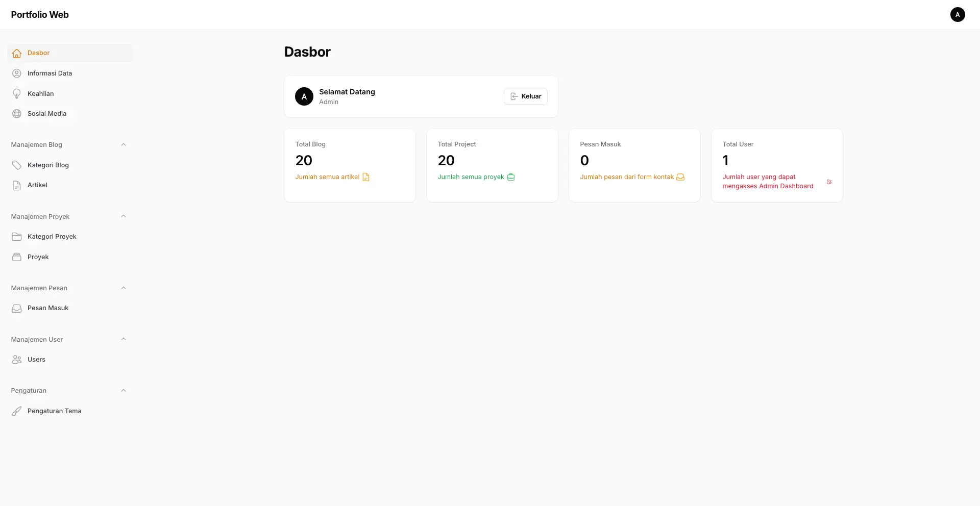Click the lightbulb icon beside Keahlian
980x506 pixels.
tap(17, 93)
